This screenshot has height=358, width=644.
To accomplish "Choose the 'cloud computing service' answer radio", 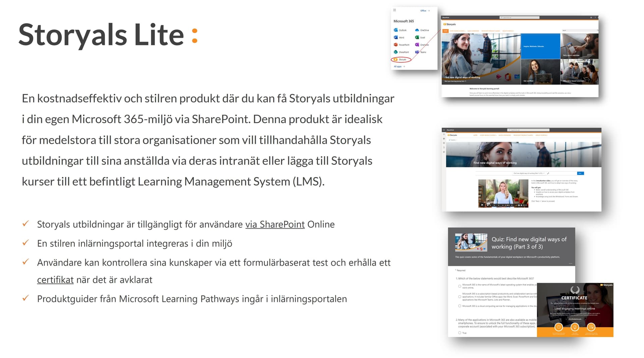I will (460, 306).
